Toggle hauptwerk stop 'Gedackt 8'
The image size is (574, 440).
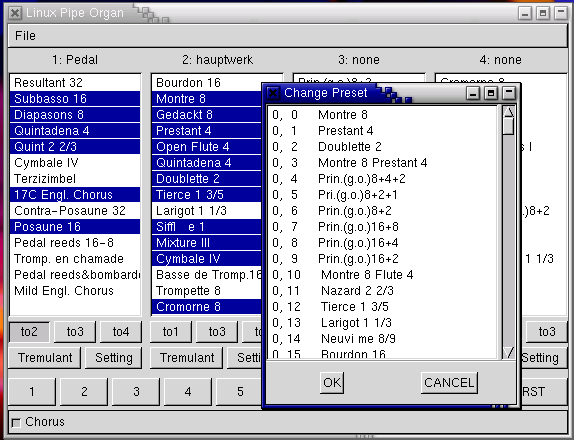pos(206,115)
